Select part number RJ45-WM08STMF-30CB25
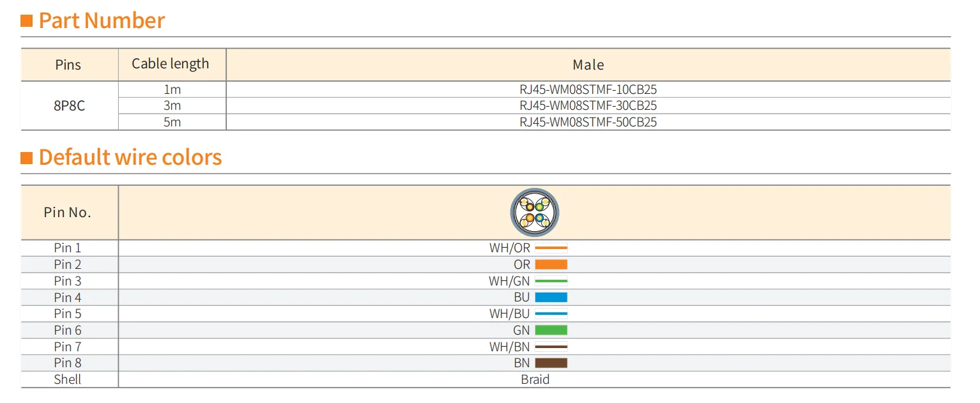The image size is (980, 403). 588,105
